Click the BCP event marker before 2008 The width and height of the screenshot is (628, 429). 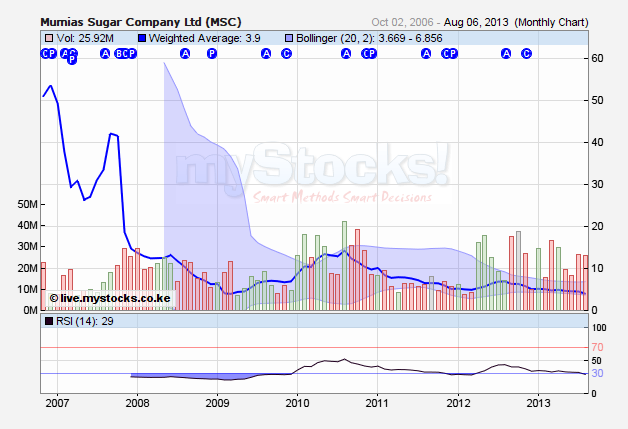[125, 53]
